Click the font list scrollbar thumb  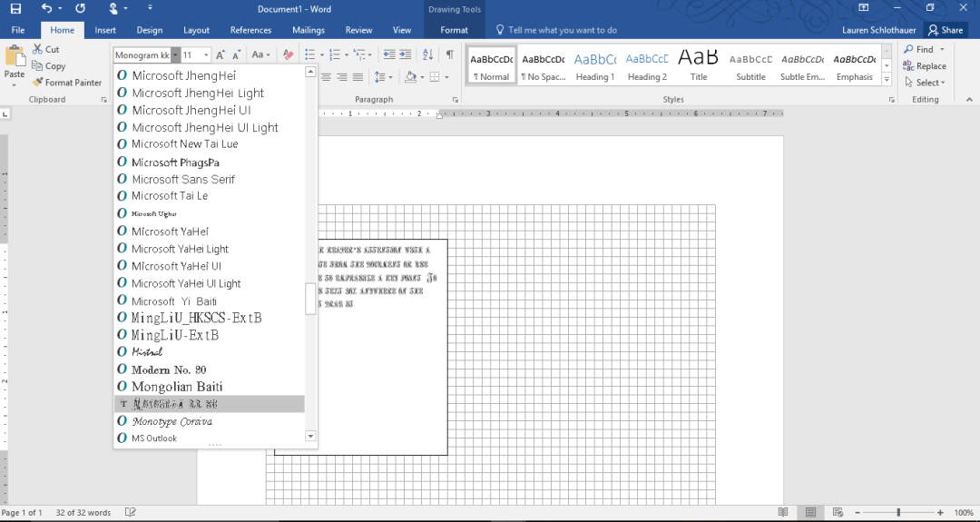(x=310, y=299)
